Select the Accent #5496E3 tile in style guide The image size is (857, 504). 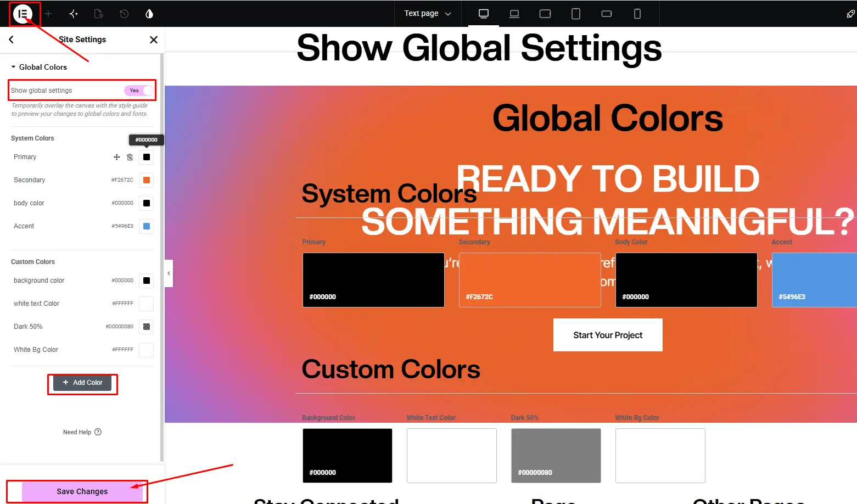(814, 280)
